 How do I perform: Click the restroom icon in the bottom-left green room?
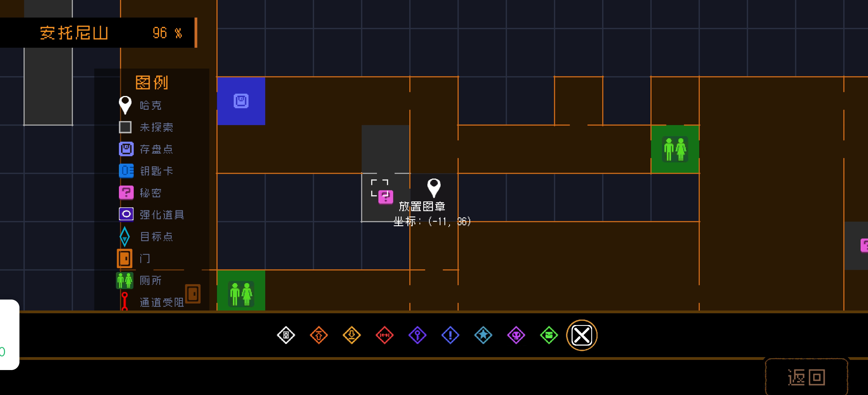pos(241,294)
